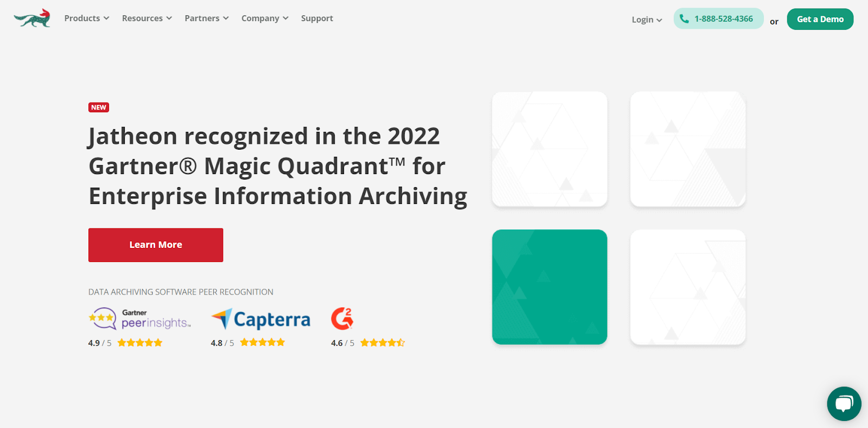Select the green card tile
Screen dimensions: 868x428
click(x=550, y=287)
